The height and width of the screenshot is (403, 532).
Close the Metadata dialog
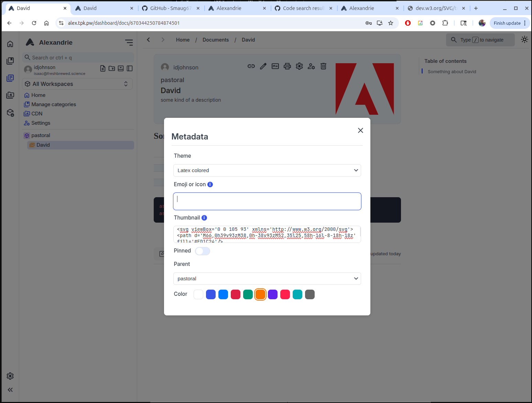click(360, 131)
